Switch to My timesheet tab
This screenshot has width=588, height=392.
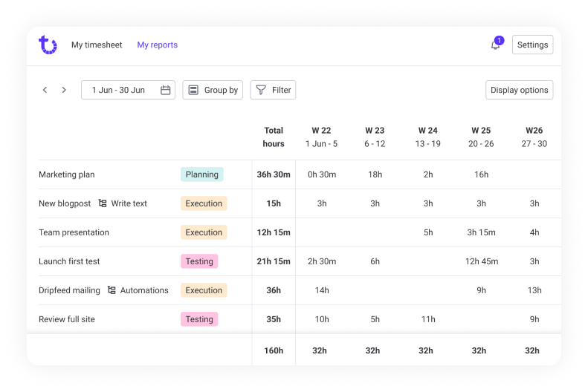97,45
